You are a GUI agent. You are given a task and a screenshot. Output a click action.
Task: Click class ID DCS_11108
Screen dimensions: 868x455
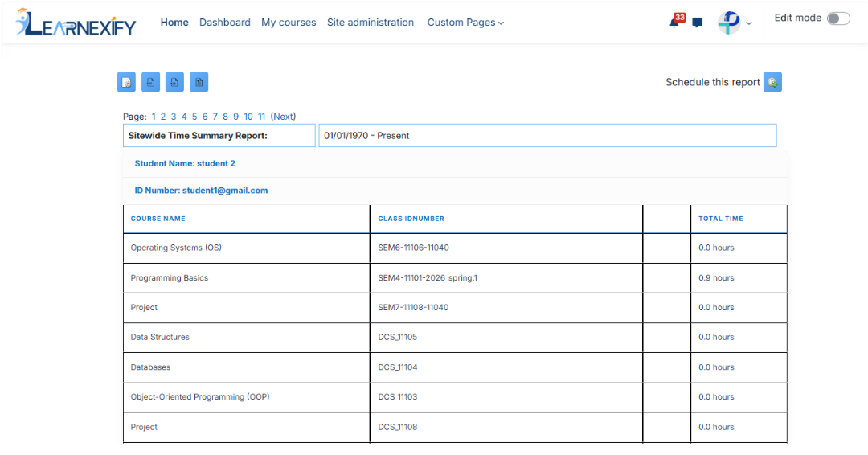pyautogui.click(x=398, y=428)
